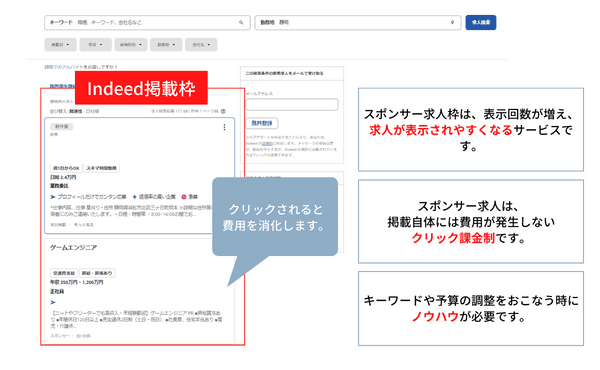The height and width of the screenshot is (370, 600).
Task: Click the スキマ時間勤務 tag on the first job card
Action: click(x=101, y=168)
